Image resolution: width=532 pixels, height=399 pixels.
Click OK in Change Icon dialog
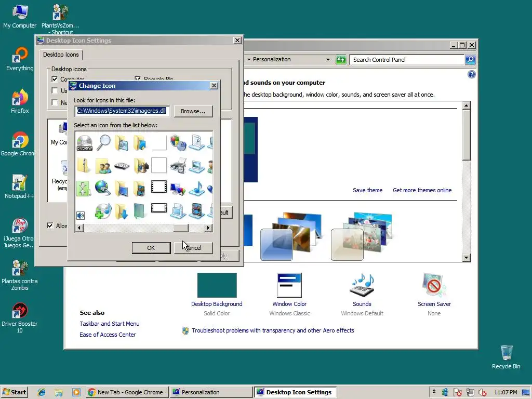pos(151,248)
